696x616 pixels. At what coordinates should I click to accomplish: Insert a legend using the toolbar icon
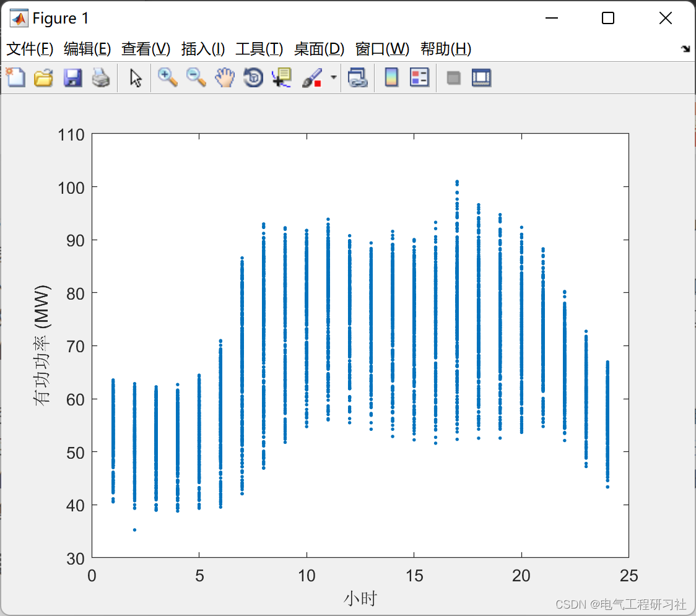419,77
